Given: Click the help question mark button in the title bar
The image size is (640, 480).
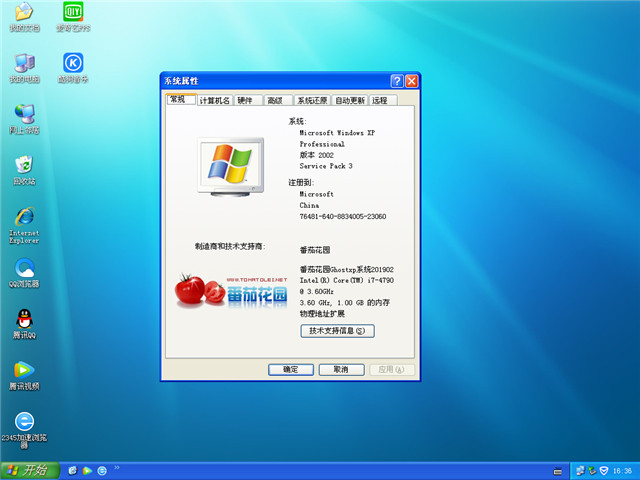Looking at the screenshot, I should 397,81.
